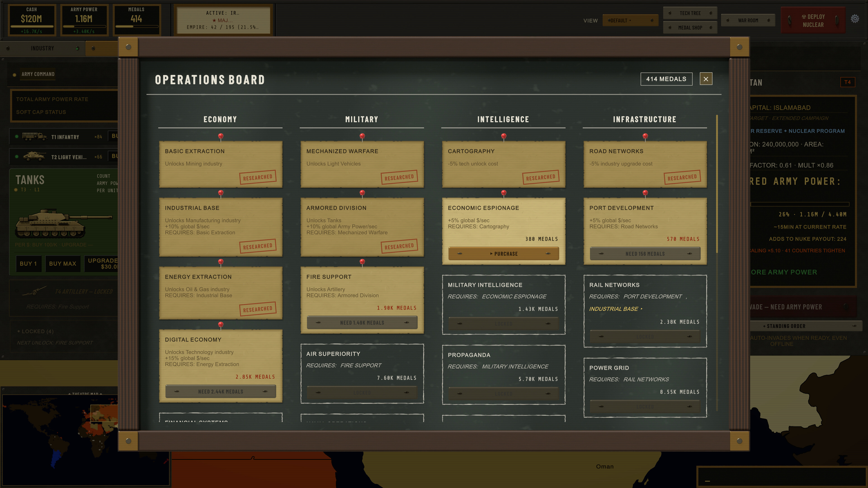Close the Operations Board with X
The width and height of the screenshot is (868, 488).
(705, 79)
